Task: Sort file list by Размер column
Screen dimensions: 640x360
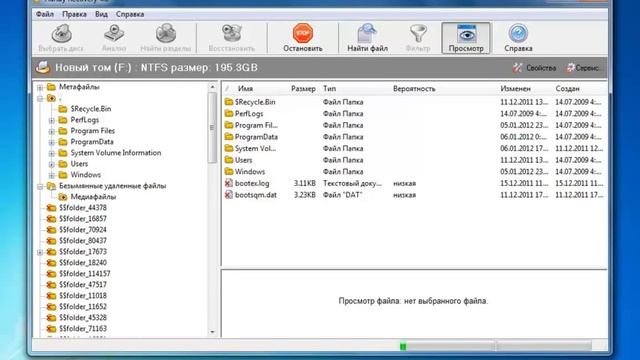Action: pos(303,89)
